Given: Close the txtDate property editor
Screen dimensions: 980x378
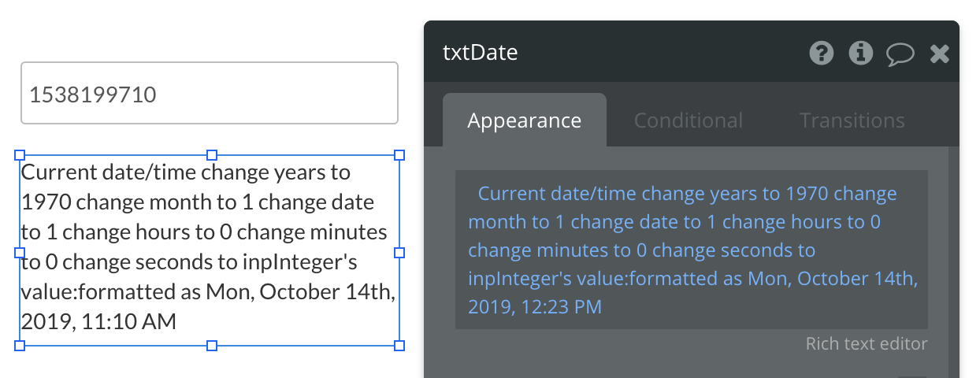Looking at the screenshot, I should (939, 54).
